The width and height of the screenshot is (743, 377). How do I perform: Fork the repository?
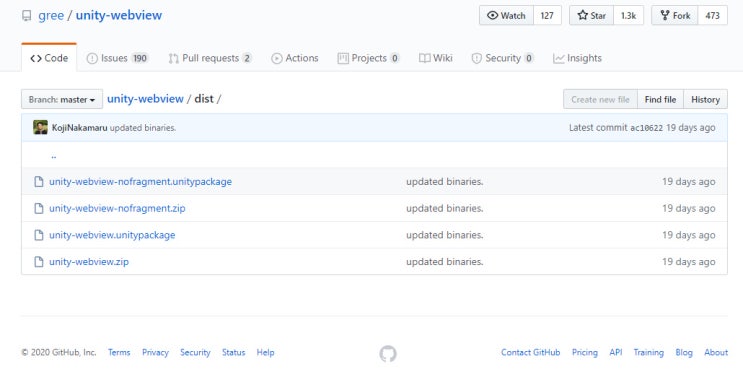click(x=675, y=16)
